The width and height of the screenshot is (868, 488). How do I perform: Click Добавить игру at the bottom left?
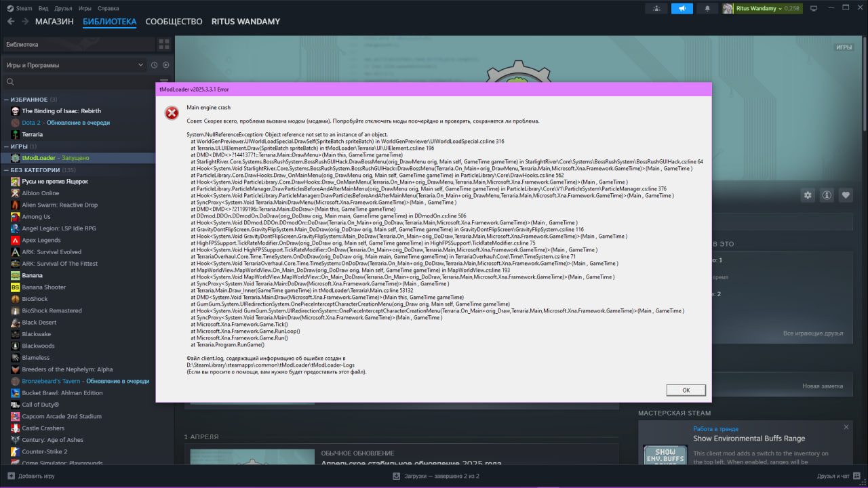click(x=31, y=476)
